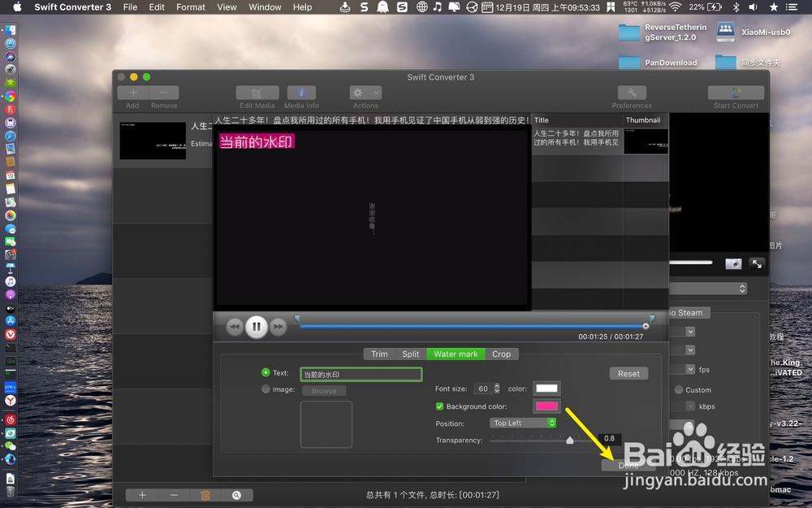Click the Title column header
812x508 pixels.
(x=577, y=119)
